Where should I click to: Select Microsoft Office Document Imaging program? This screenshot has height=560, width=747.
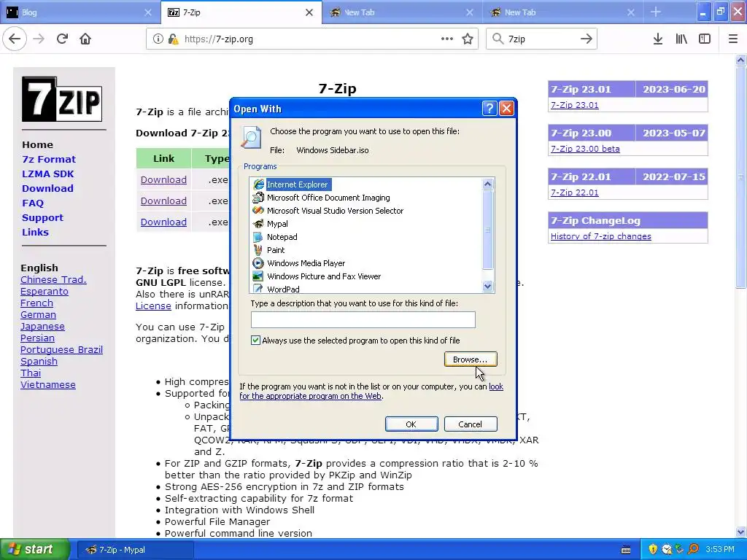[x=328, y=198]
